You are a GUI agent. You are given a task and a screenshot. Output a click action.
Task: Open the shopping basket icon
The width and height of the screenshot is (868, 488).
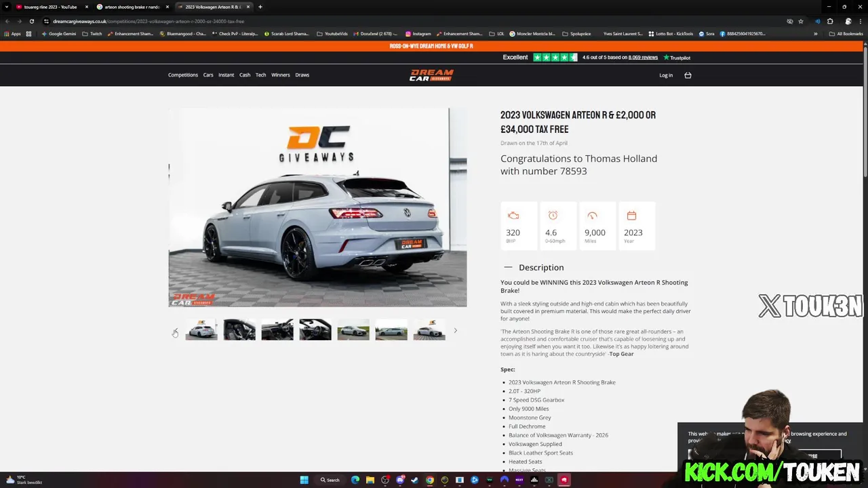tap(688, 75)
